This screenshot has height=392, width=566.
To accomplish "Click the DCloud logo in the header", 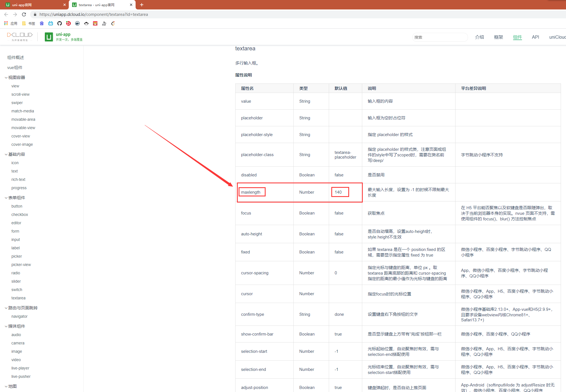I will [20, 36].
